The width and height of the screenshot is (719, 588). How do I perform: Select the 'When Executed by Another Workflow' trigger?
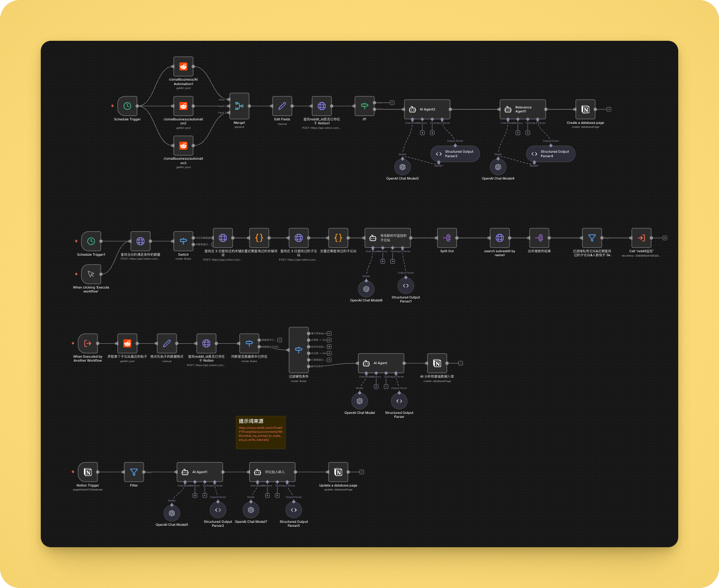pos(88,343)
